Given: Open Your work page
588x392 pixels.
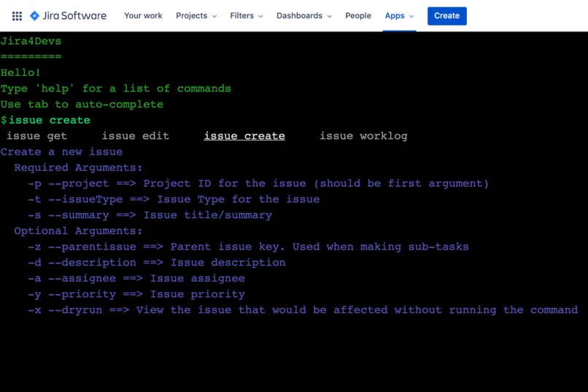Looking at the screenshot, I should coord(143,16).
